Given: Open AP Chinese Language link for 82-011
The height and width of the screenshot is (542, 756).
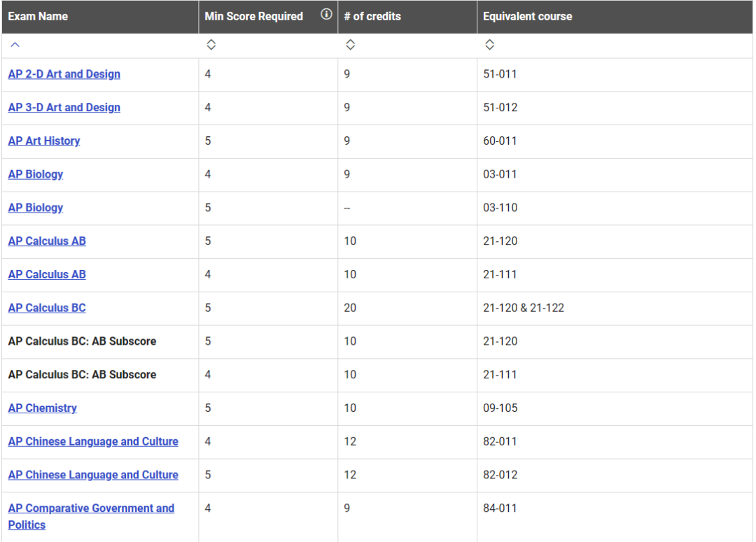Looking at the screenshot, I should (93, 441).
